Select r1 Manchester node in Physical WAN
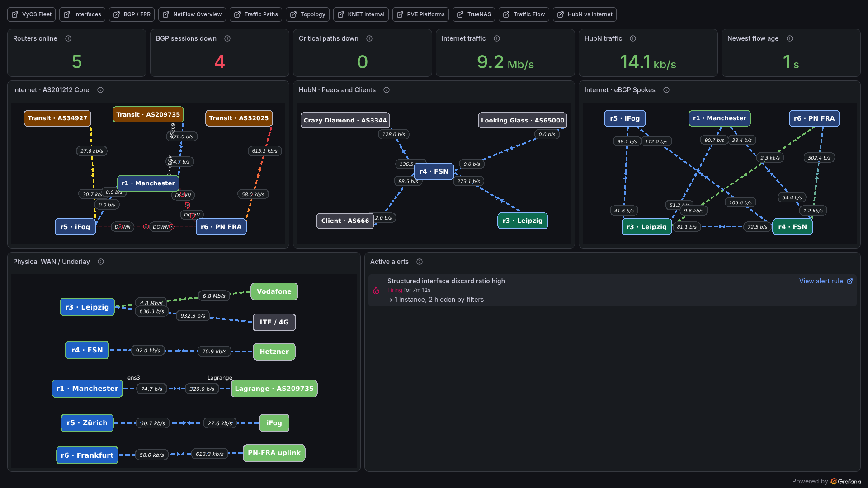The image size is (868, 488). [x=87, y=389]
